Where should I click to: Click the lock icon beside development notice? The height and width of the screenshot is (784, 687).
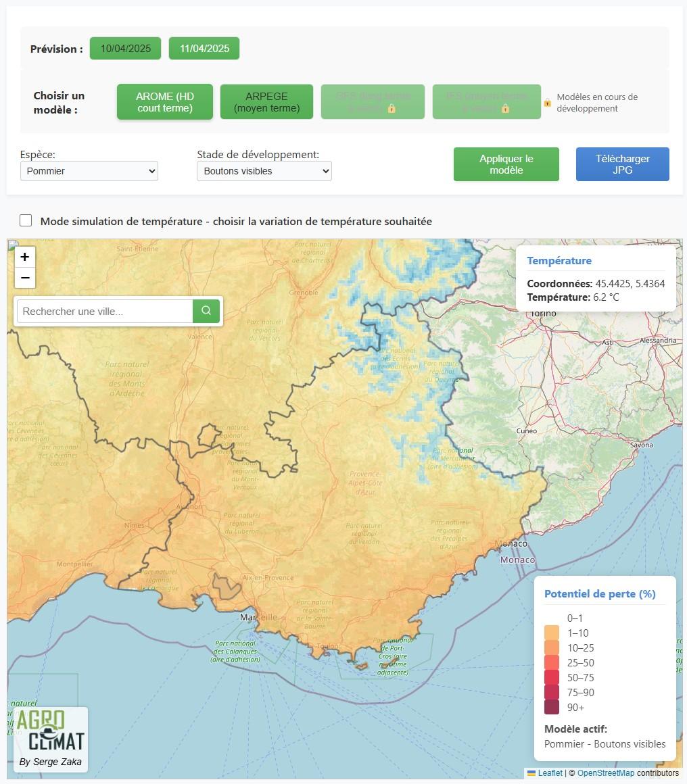(548, 103)
